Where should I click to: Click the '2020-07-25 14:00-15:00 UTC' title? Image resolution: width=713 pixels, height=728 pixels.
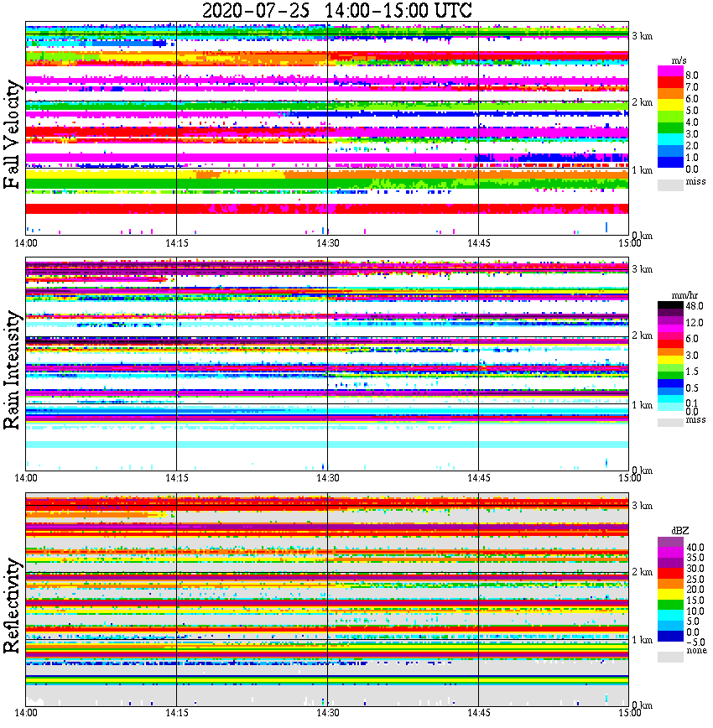point(337,10)
